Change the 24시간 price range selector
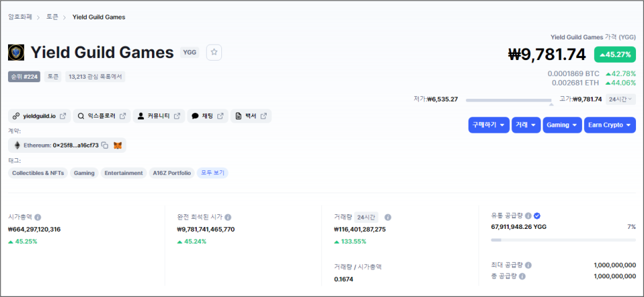 coord(621,99)
